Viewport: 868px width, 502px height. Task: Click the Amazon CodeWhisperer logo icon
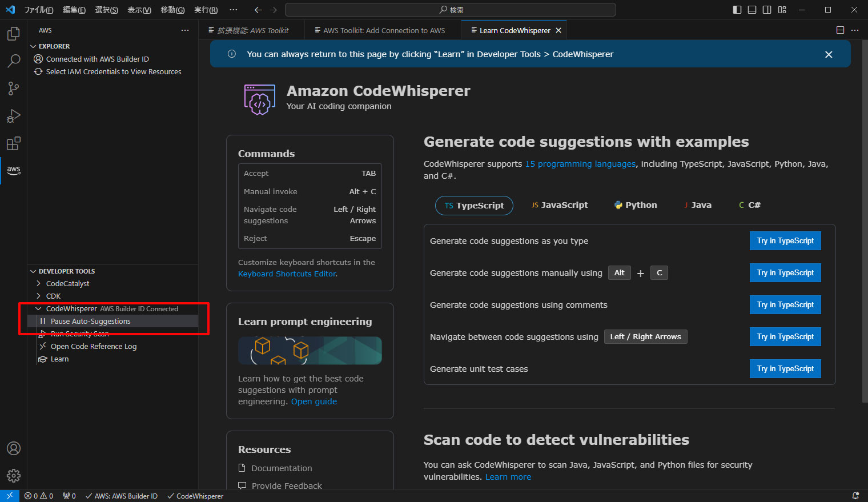pos(260,99)
